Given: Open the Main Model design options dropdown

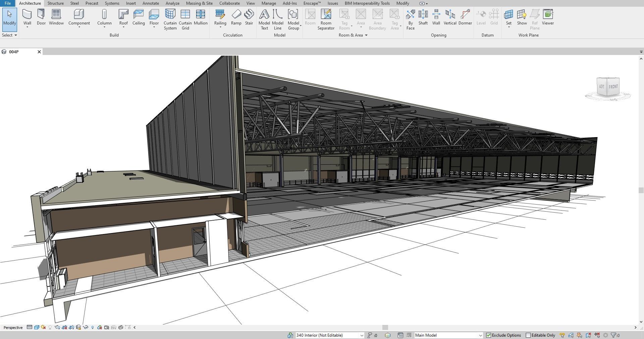Looking at the screenshot, I should tap(480, 335).
